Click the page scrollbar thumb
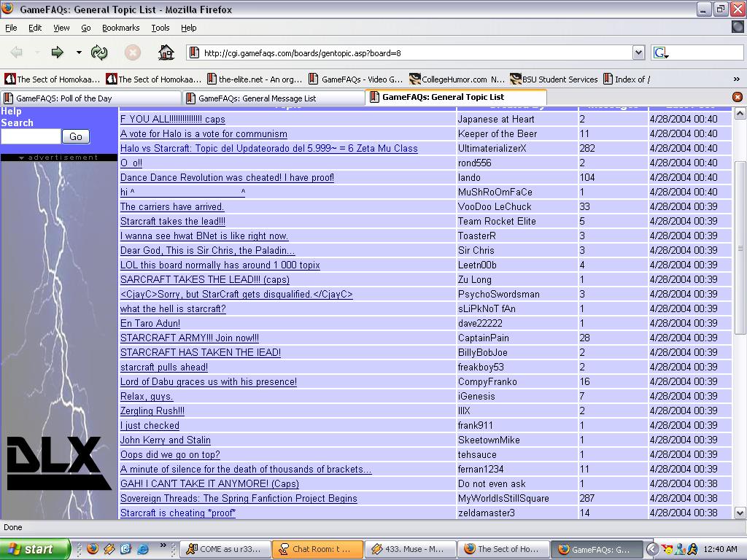This screenshot has height=560, width=747. 740,248
